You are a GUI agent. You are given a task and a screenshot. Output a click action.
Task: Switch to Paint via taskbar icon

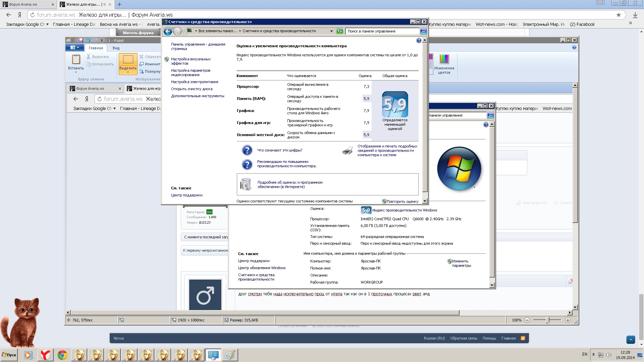(230, 355)
